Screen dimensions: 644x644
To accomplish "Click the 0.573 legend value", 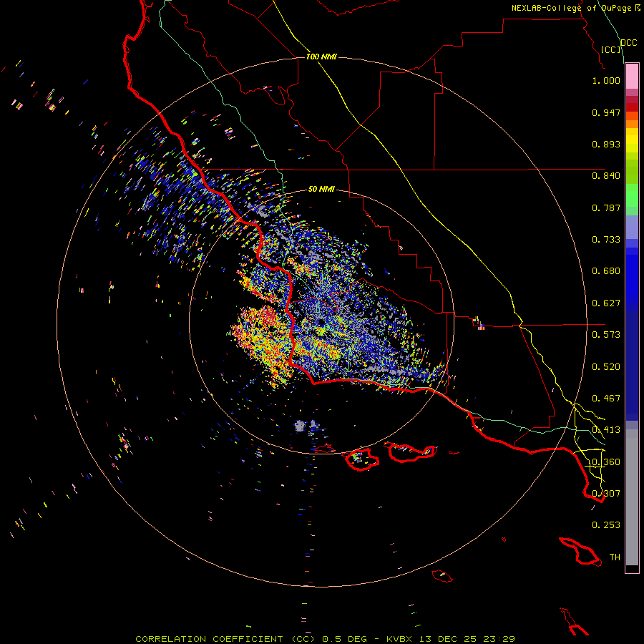I will pos(606,335).
